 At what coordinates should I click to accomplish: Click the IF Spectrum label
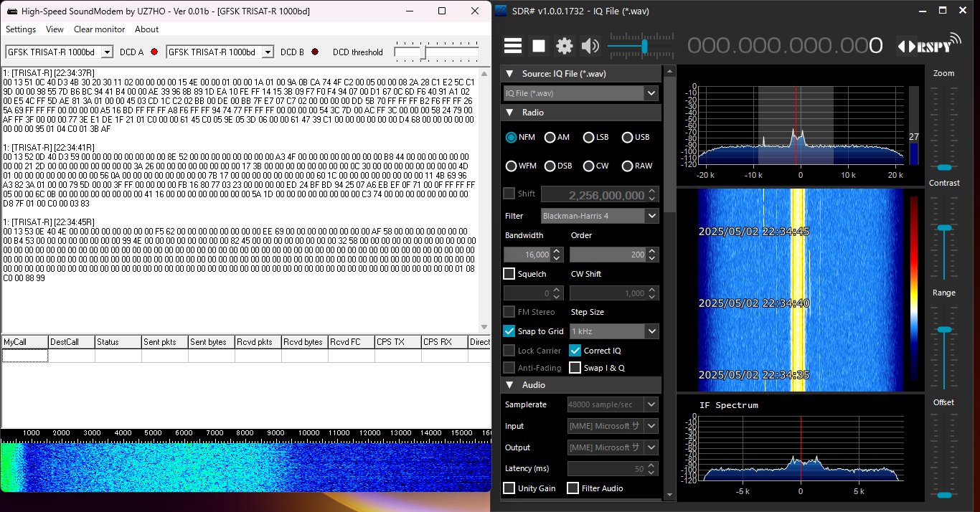coord(729,405)
